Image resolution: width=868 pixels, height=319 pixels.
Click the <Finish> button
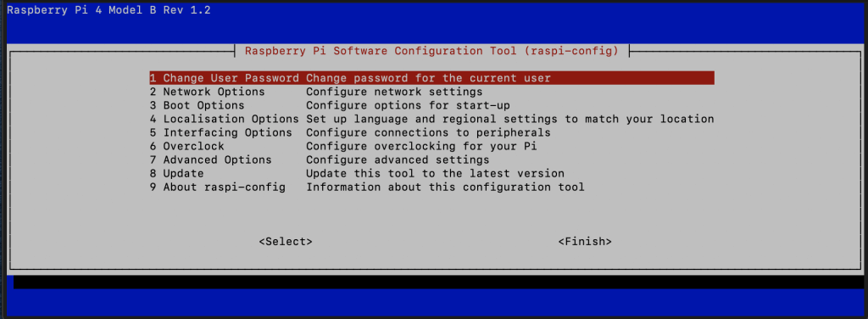[x=585, y=242]
